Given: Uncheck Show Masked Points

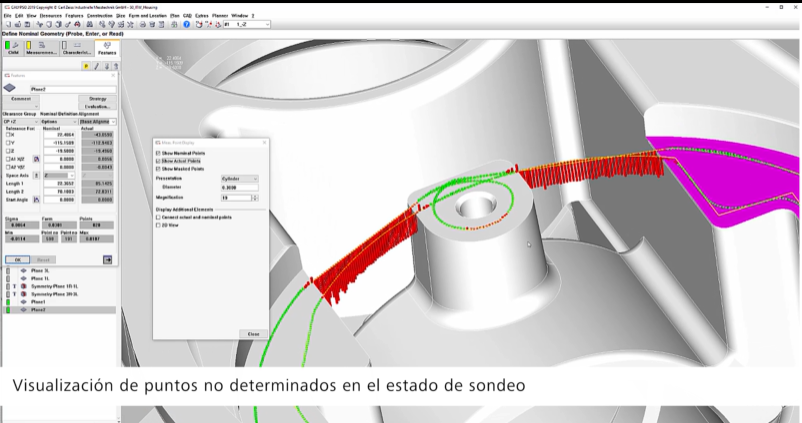Looking at the screenshot, I should click(158, 169).
